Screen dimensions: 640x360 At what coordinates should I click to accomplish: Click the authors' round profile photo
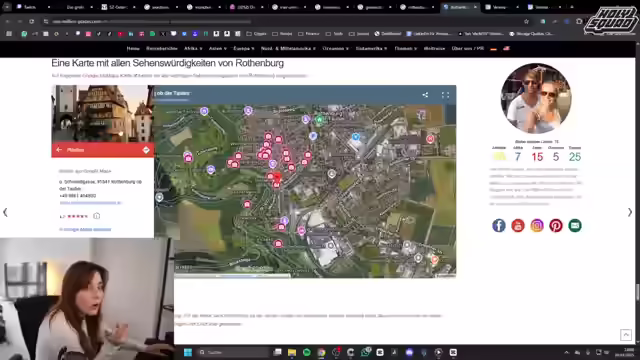click(x=536, y=98)
